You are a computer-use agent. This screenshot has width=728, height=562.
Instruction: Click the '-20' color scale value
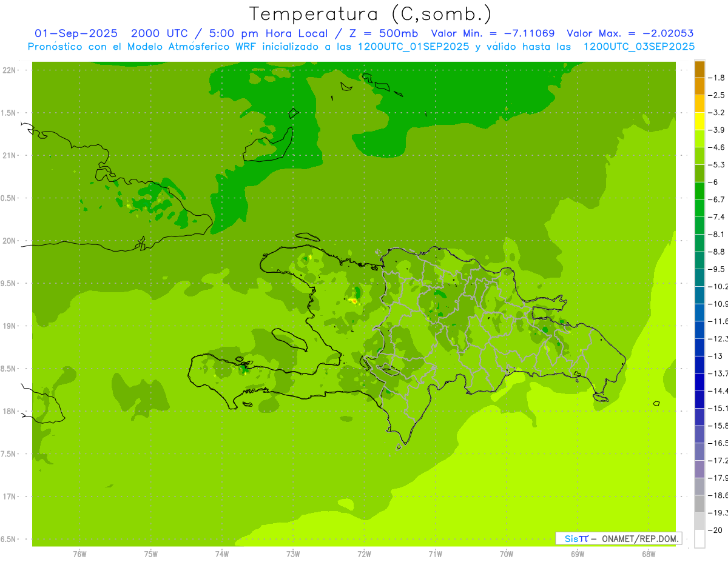(716, 530)
